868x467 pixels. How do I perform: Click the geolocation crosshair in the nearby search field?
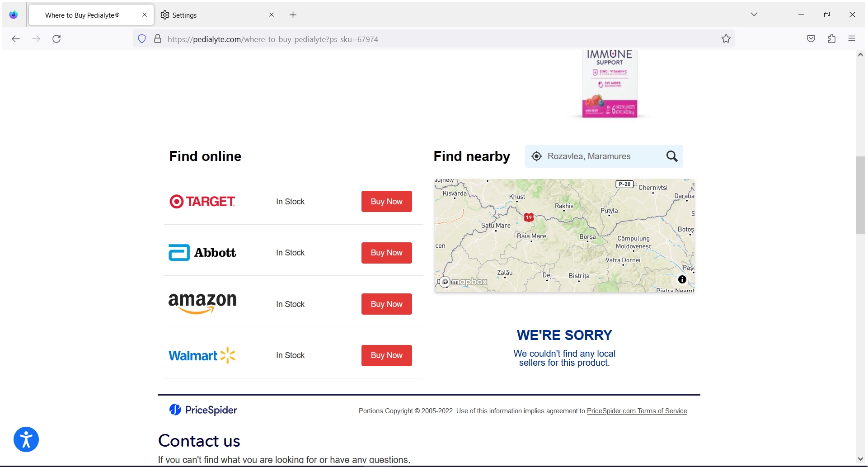click(x=536, y=156)
